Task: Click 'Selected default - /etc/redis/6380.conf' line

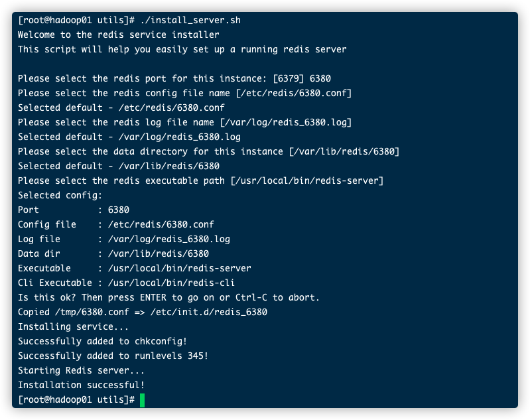Action: pyautogui.click(x=121, y=108)
